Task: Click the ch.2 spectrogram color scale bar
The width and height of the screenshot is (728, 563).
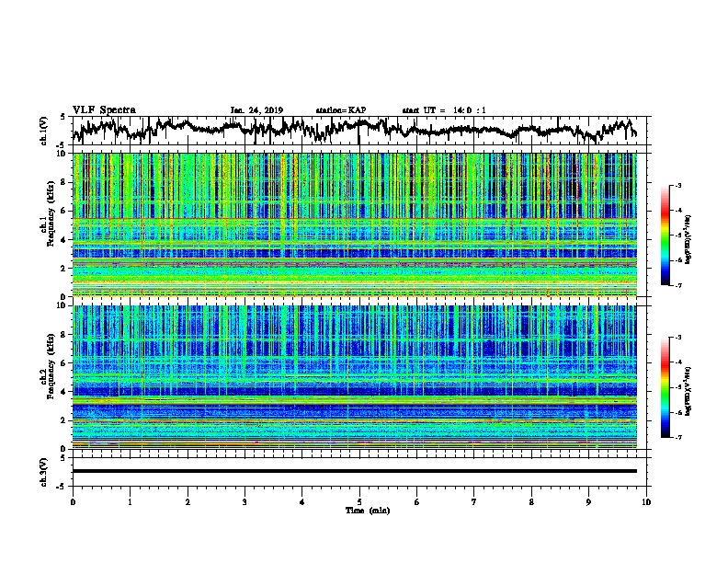Action: (665, 387)
